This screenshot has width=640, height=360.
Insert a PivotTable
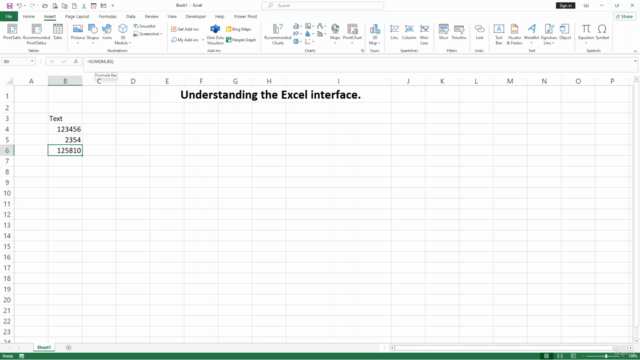pyautogui.click(x=12, y=32)
